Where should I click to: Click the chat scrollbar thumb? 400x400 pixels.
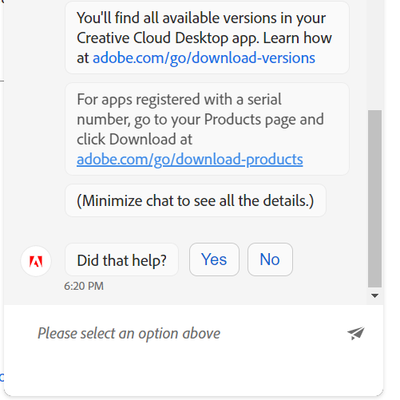click(375, 199)
